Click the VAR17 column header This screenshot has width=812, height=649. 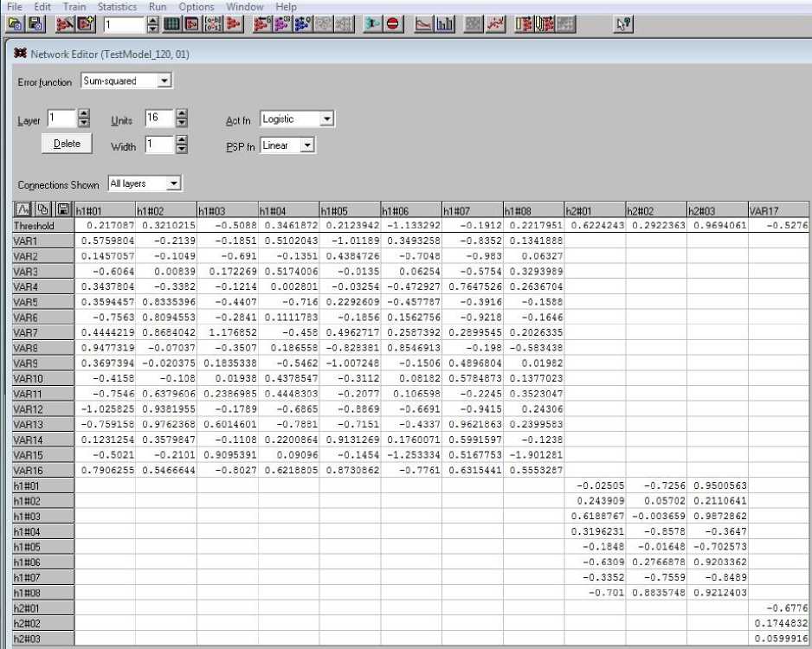(x=778, y=210)
